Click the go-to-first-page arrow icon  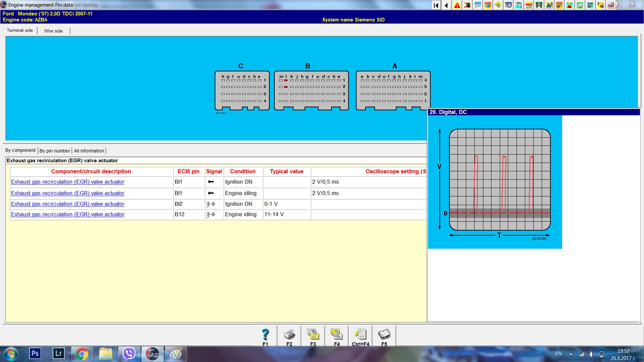[x=436, y=5]
